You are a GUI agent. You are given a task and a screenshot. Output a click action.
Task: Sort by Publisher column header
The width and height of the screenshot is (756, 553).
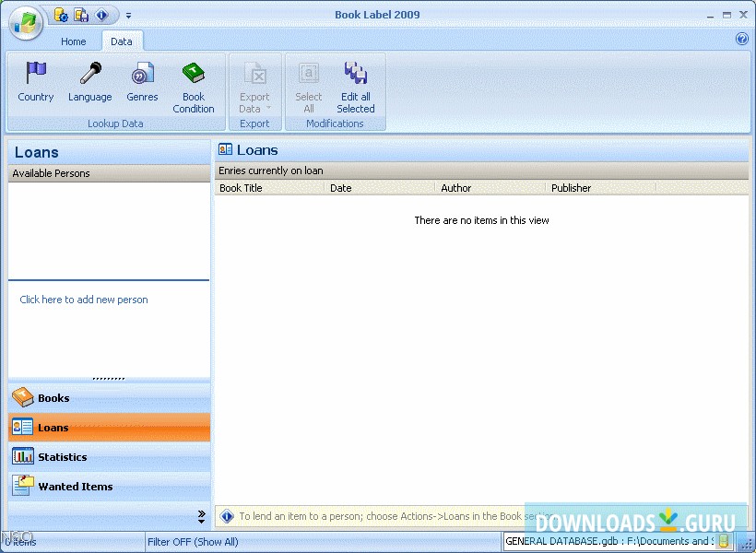click(x=601, y=188)
